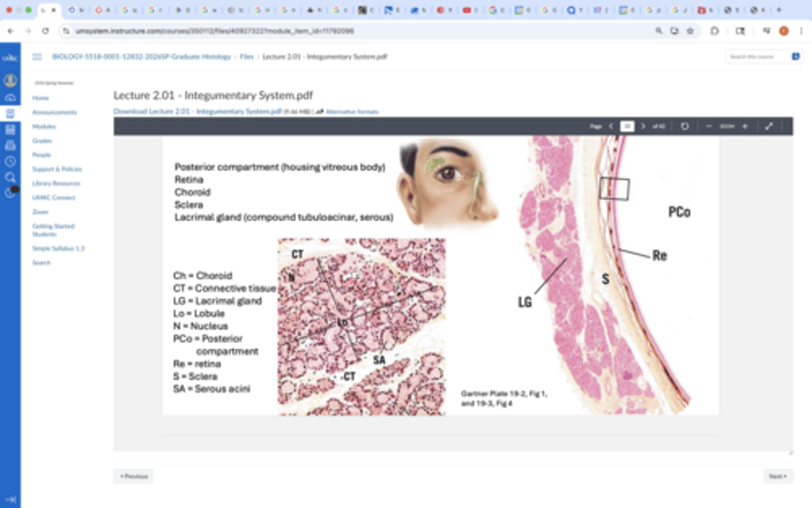812x508 pixels.
Task: Download Lecture 2.01 Integumentary System.pdf
Action: click(197, 112)
